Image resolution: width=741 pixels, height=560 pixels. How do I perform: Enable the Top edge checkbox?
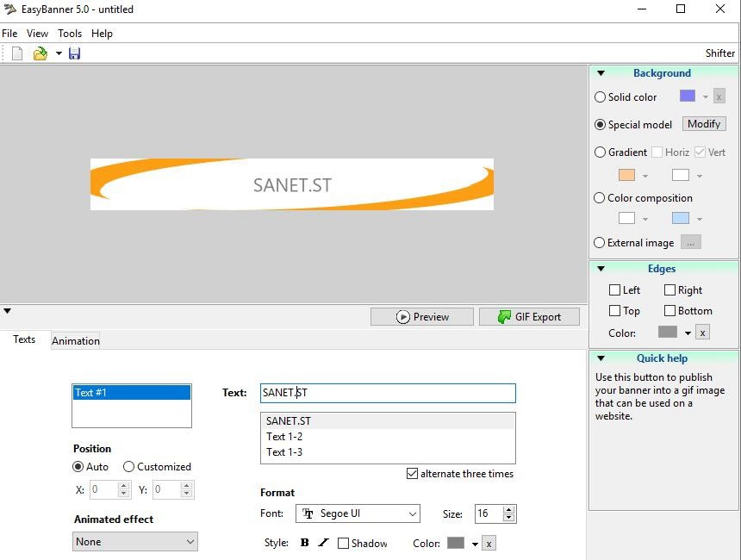[614, 310]
